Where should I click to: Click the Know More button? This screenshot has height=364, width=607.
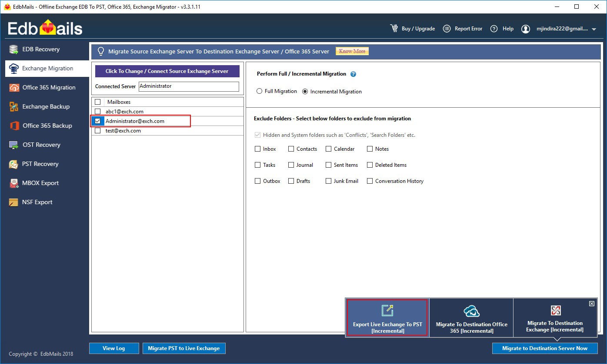[x=352, y=51]
